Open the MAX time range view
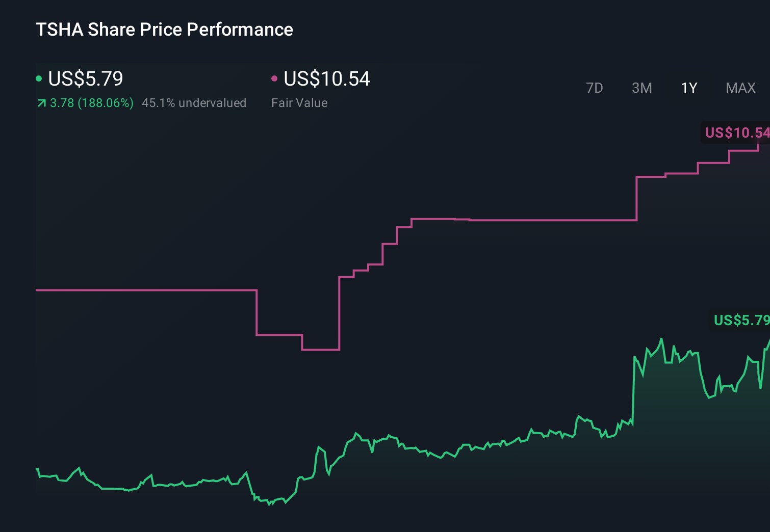The image size is (770, 532). click(740, 88)
